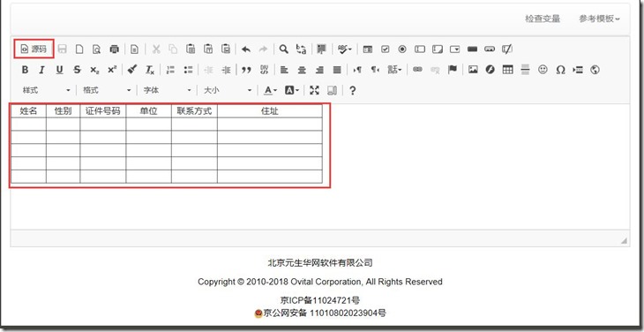Click the 检查变量 link

[543, 19]
